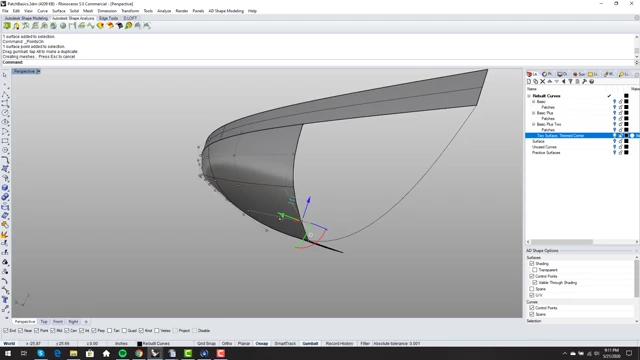Open Skype from the Windows taskbar

click(41, 353)
